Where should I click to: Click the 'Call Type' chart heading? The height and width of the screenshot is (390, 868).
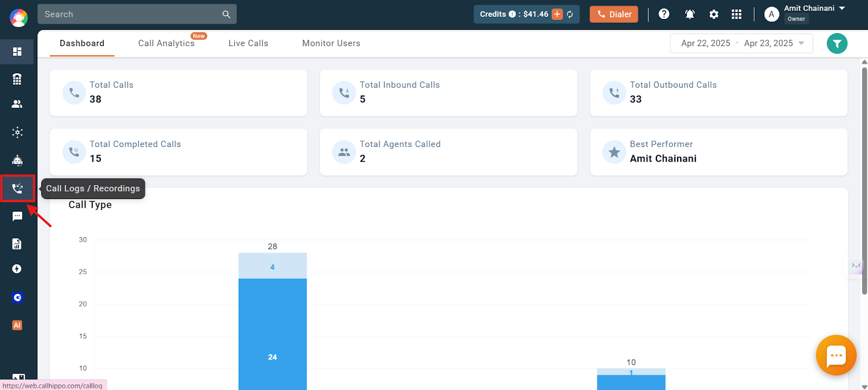(90, 204)
